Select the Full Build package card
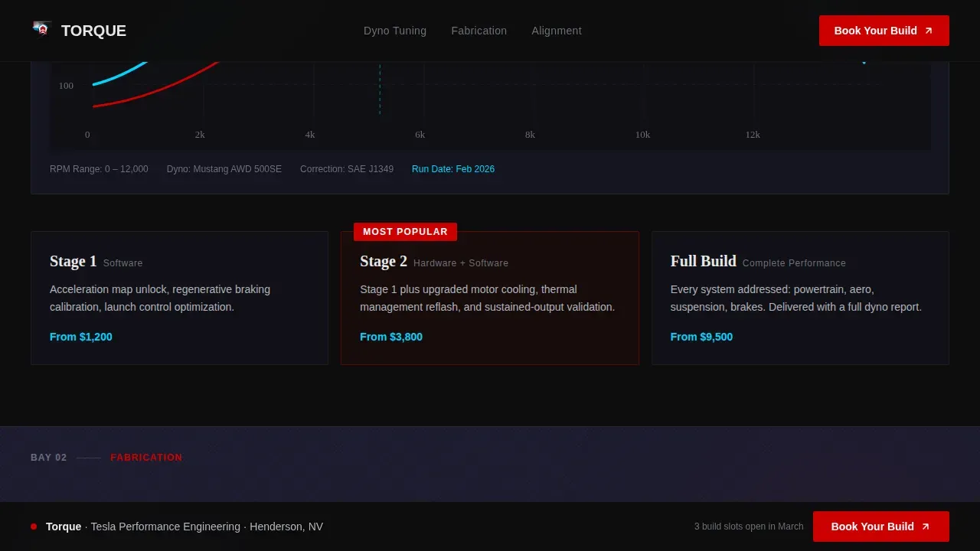This screenshot has height=551, width=980. (800, 298)
